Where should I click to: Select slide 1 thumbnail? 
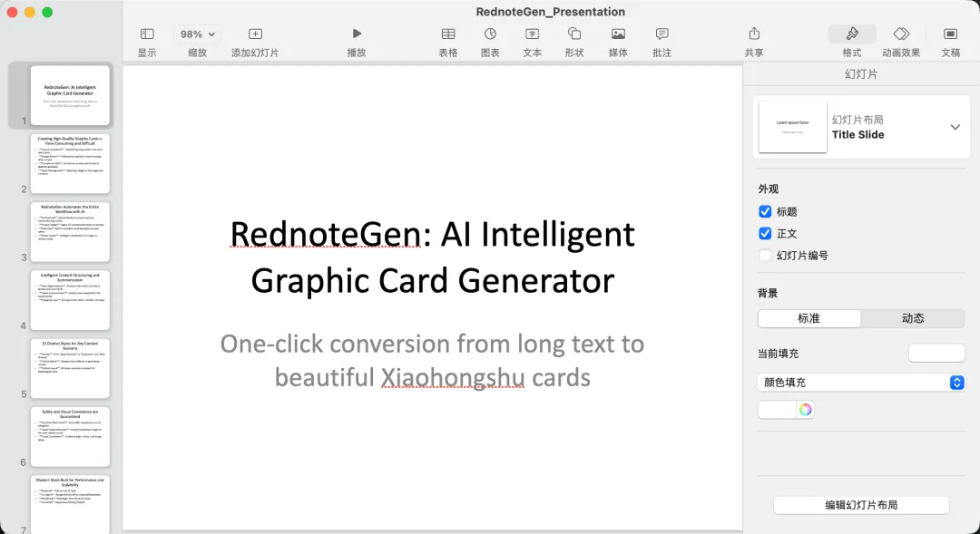(70, 95)
